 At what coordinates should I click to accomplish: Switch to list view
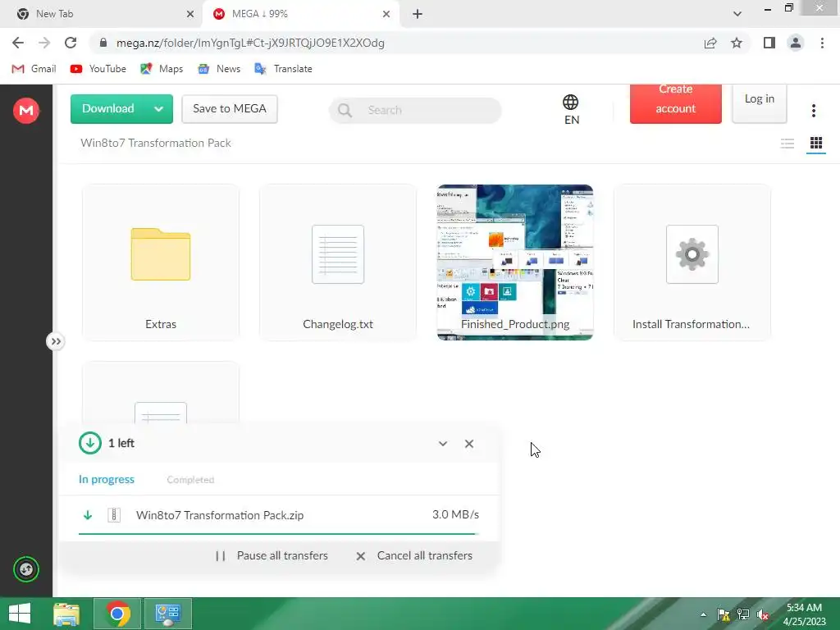click(787, 143)
